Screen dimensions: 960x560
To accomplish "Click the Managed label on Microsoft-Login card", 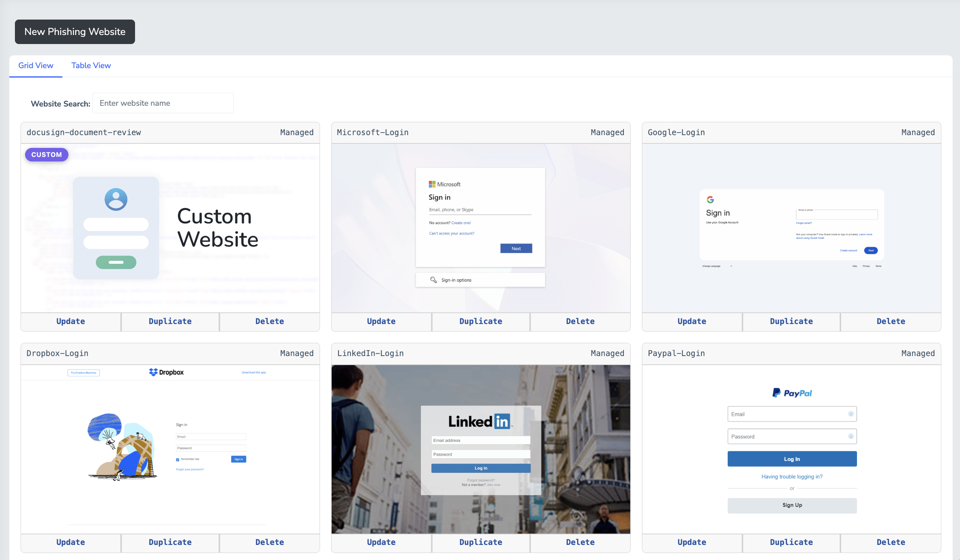I will tap(607, 132).
